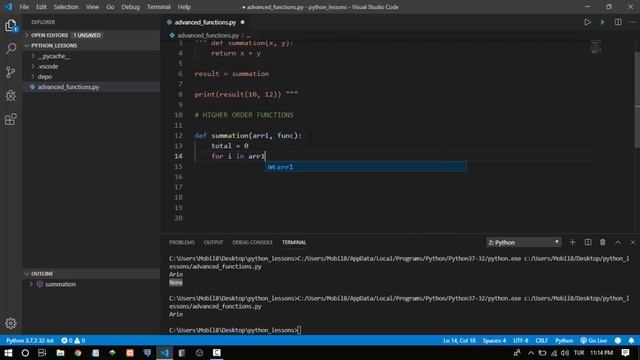Open the Search view in activity bar

(11, 49)
